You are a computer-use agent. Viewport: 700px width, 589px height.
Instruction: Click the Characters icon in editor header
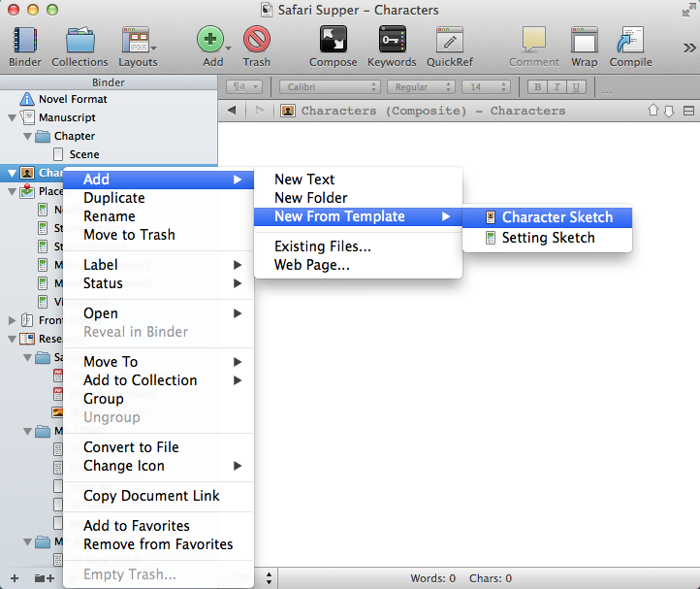[288, 111]
